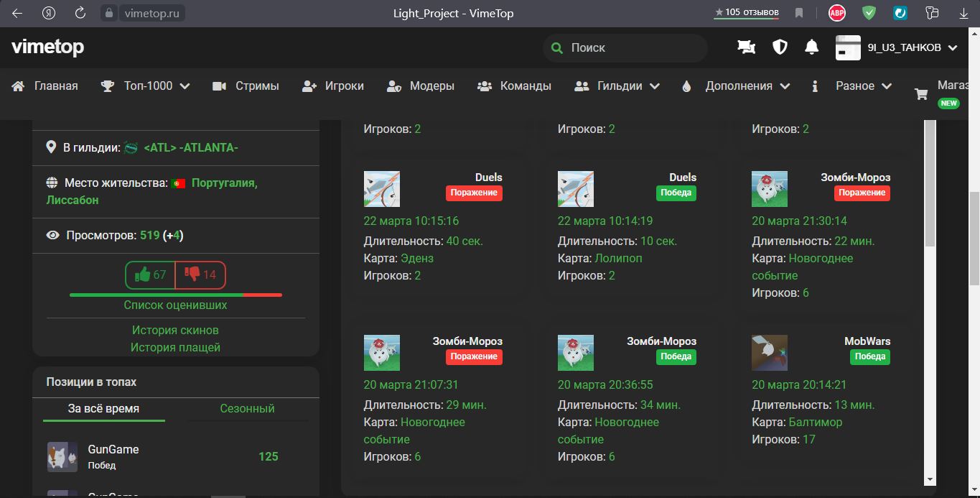
Task: Open the Балтимор map link
Action: pyautogui.click(x=816, y=422)
